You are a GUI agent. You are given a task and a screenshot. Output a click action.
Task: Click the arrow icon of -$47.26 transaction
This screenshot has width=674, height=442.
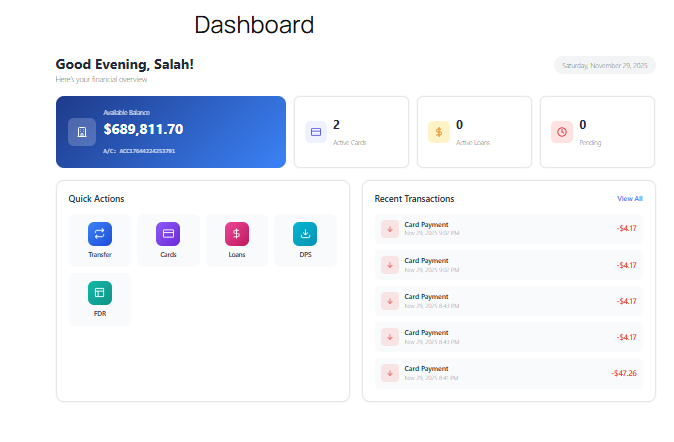(x=390, y=373)
